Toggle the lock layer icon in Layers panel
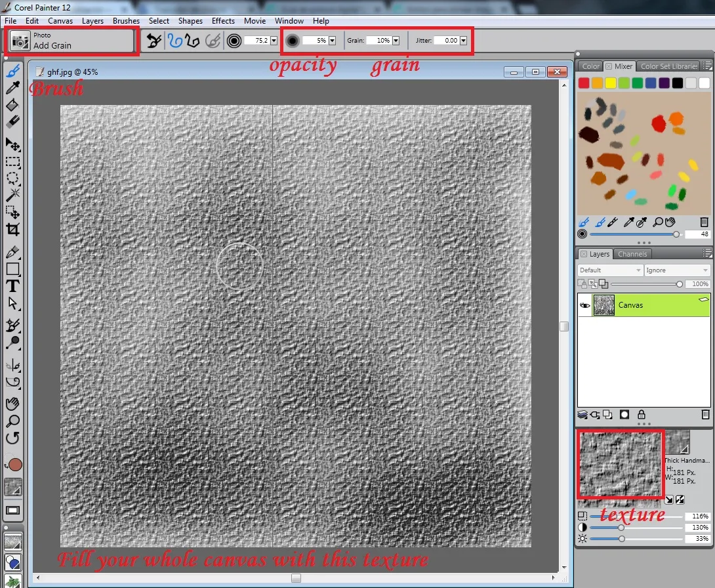 pos(641,415)
